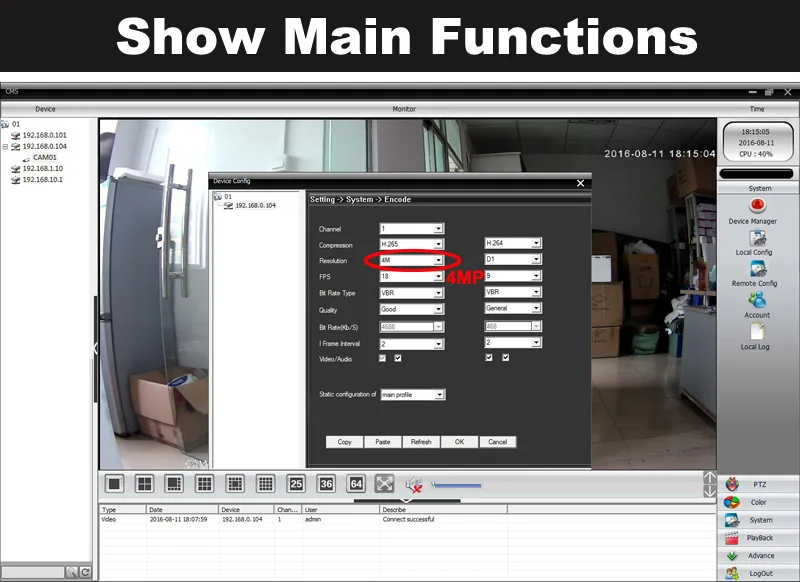Open Static configuration main profile dropdown
This screenshot has width=800, height=582.
click(x=413, y=395)
